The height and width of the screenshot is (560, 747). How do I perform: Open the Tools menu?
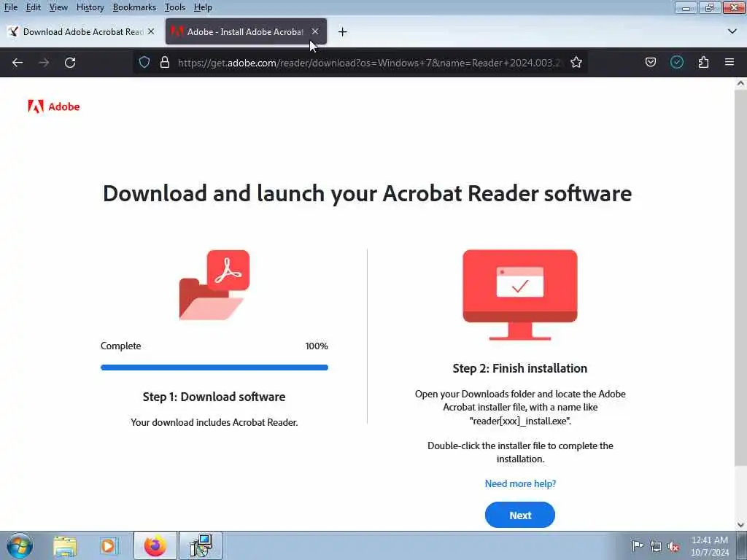(175, 7)
